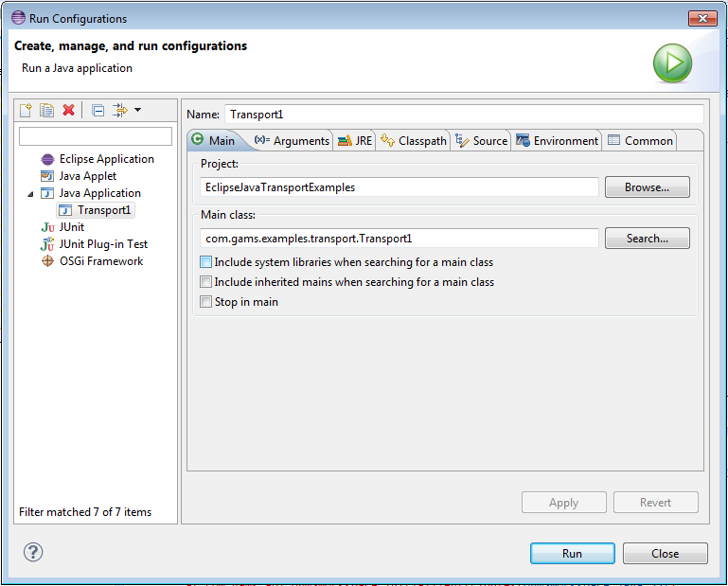Screen dimensions: 728x586
Task: Collapse the Java Application tree node
Action: [x=30, y=193]
